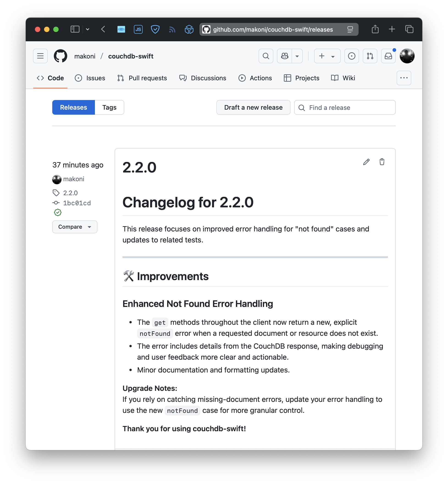Click Draft a new release
This screenshot has height=484, width=448.
coord(253,107)
